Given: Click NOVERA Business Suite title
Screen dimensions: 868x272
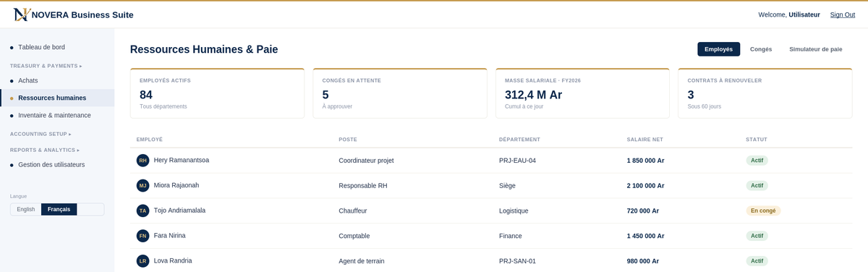Looking at the screenshot, I should point(82,14).
